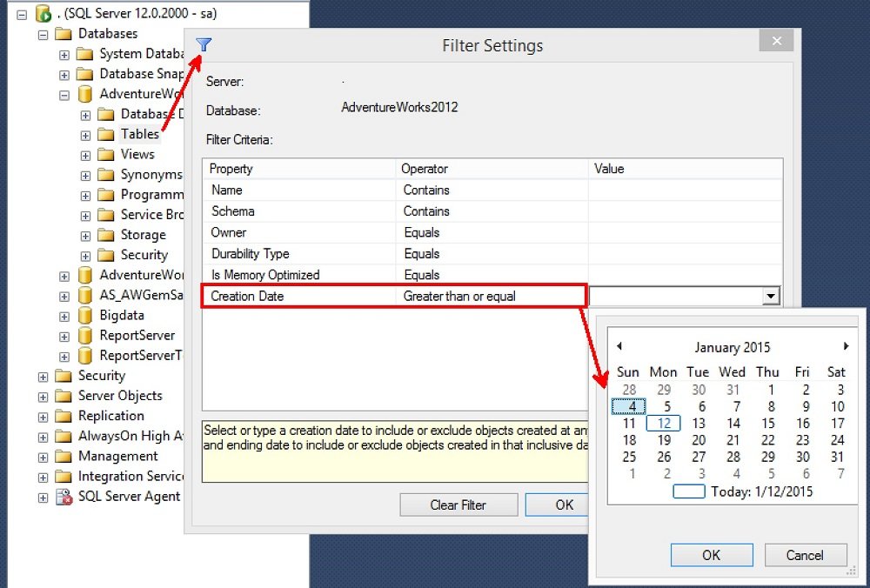The image size is (870, 588).
Task: Close the Filter Settings dialog
Action: pos(776,41)
